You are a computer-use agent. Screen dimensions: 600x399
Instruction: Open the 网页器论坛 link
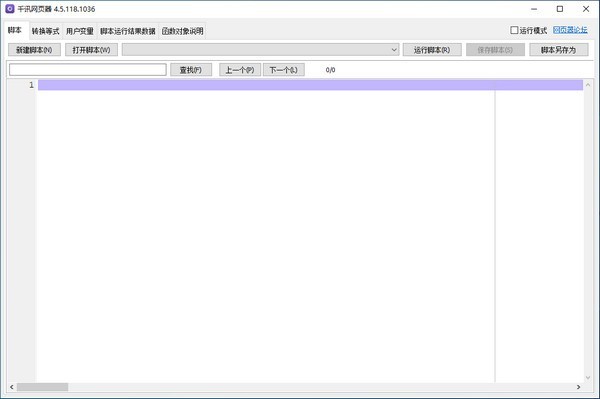(570, 30)
